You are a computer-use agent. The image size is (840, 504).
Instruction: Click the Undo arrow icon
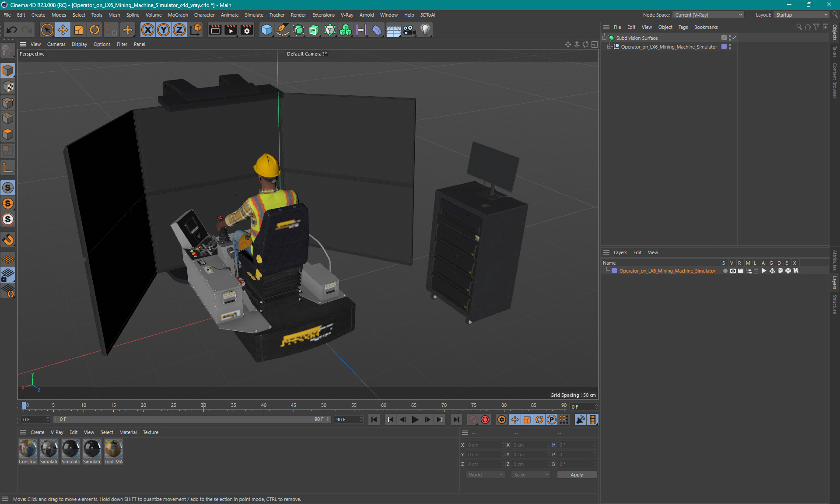coord(12,30)
